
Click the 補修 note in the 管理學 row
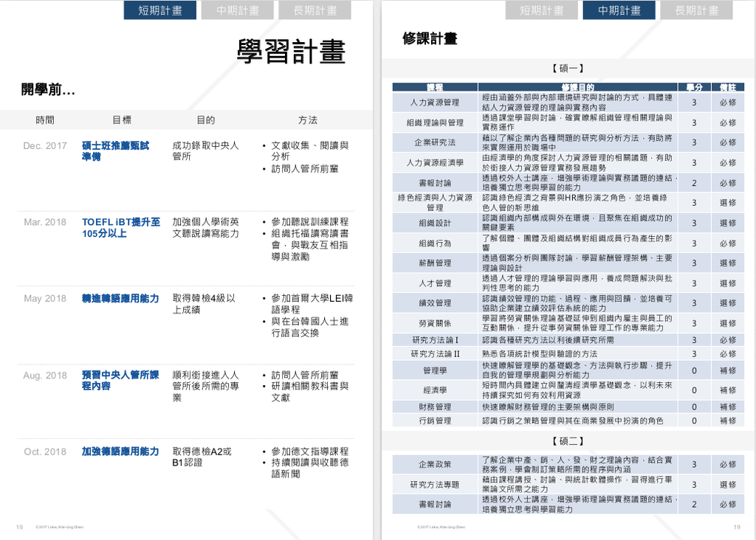tap(728, 370)
